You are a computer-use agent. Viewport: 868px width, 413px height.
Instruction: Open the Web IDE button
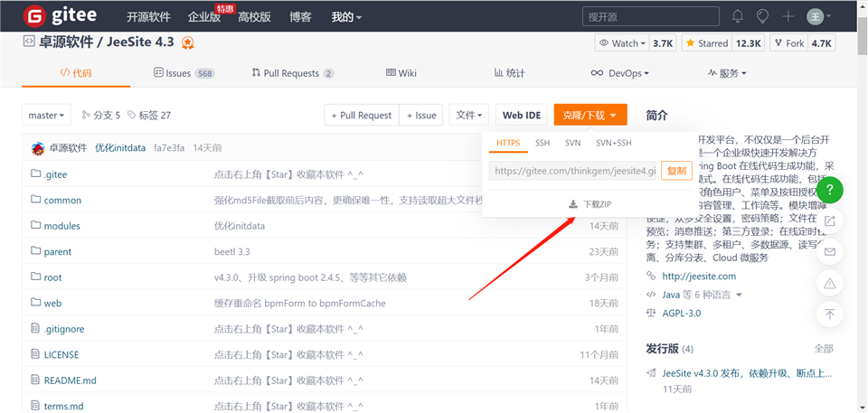click(522, 115)
